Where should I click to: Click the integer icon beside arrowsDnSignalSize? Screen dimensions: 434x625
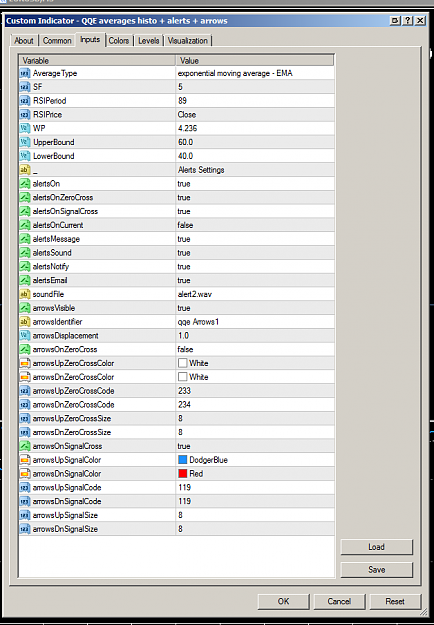[25, 529]
